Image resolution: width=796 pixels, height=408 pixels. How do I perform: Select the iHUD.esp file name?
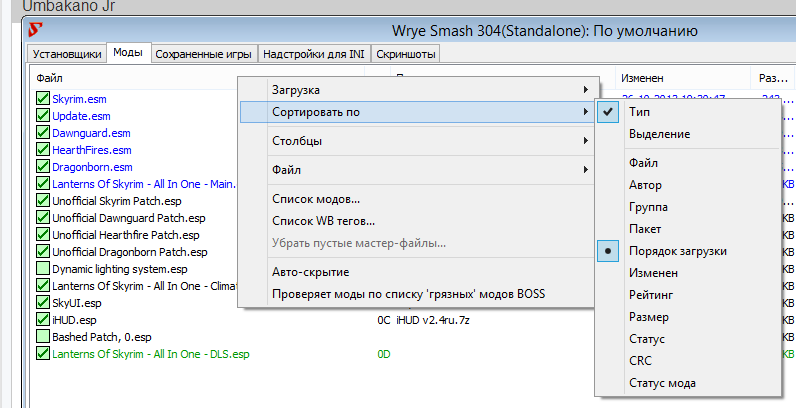tap(74, 320)
